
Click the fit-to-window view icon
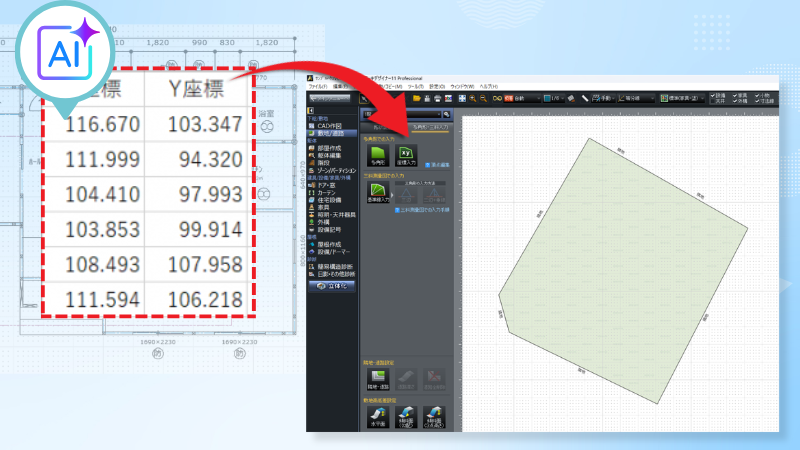462,98
